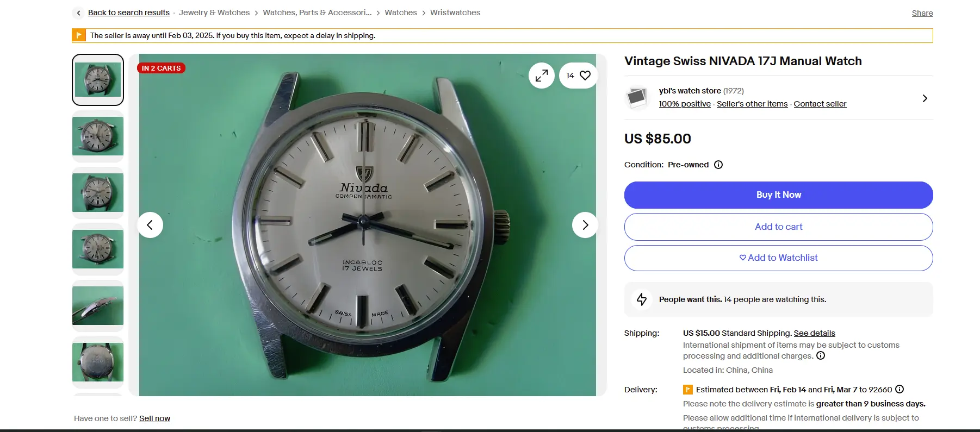Open shipping charges info icon
The image size is (980, 432).
(x=821, y=356)
